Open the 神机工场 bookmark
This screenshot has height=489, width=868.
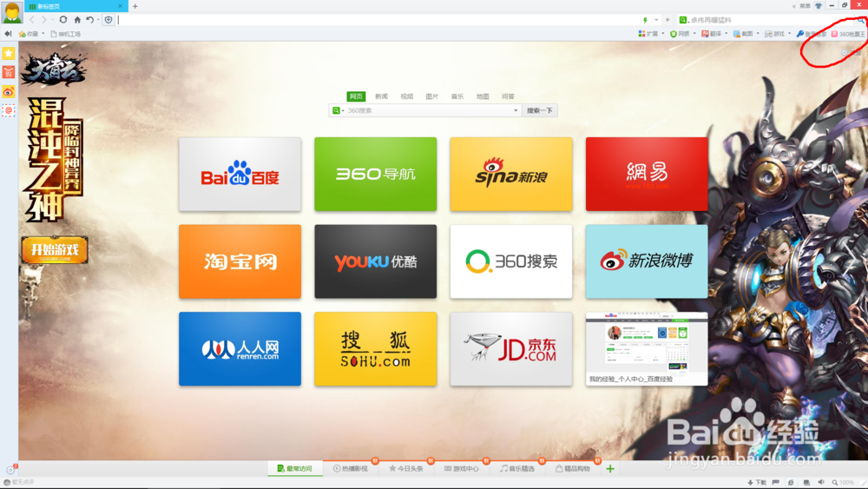point(66,34)
